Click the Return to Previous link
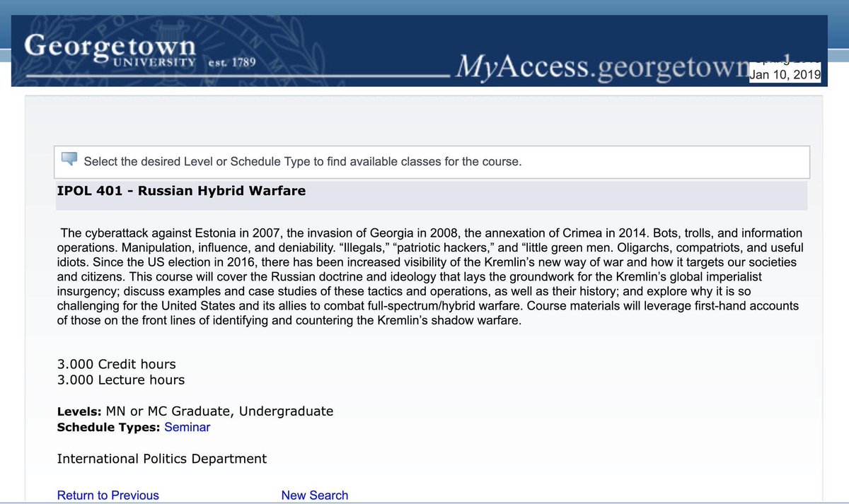This screenshot has height=504, width=849. click(x=108, y=496)
